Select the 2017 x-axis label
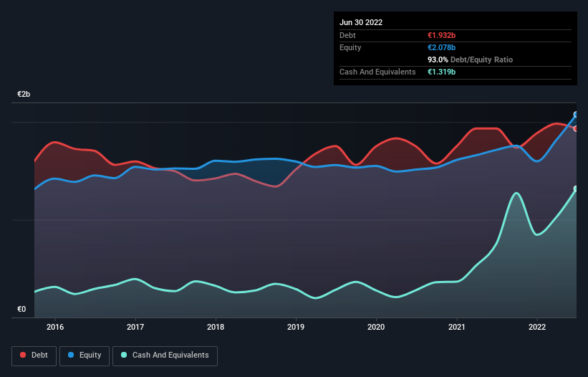 [135, 328]
